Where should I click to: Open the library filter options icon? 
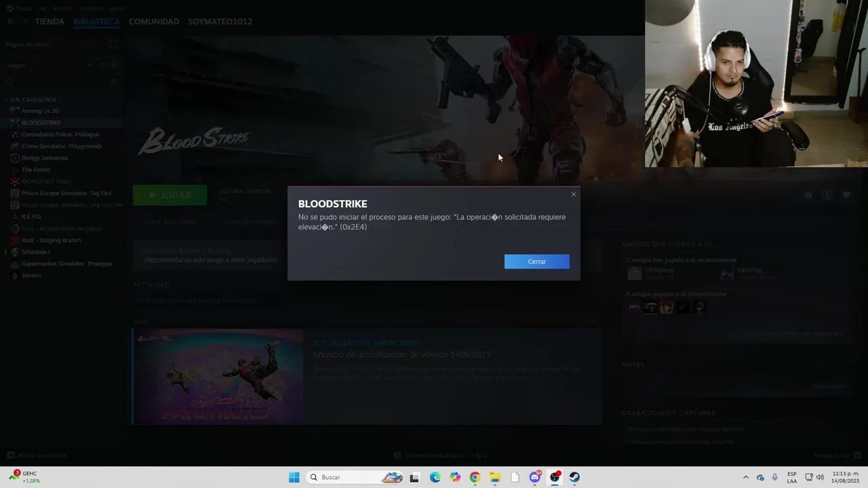click(113, 82)
